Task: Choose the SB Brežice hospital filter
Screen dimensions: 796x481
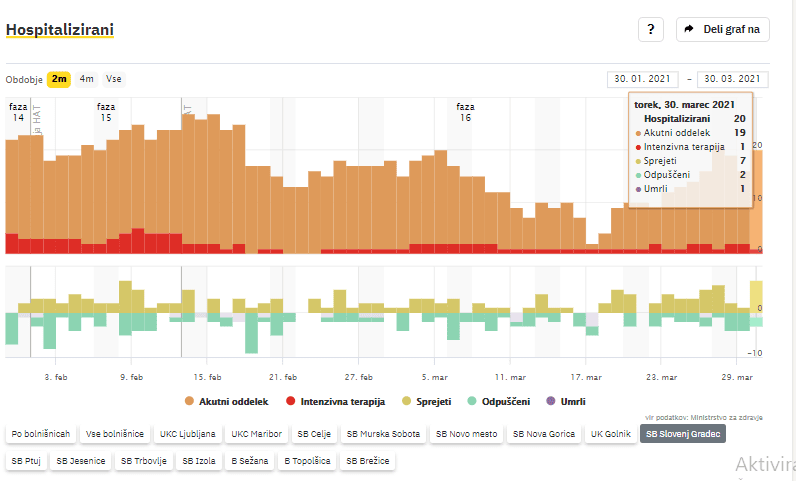Action: click(368, 461)
